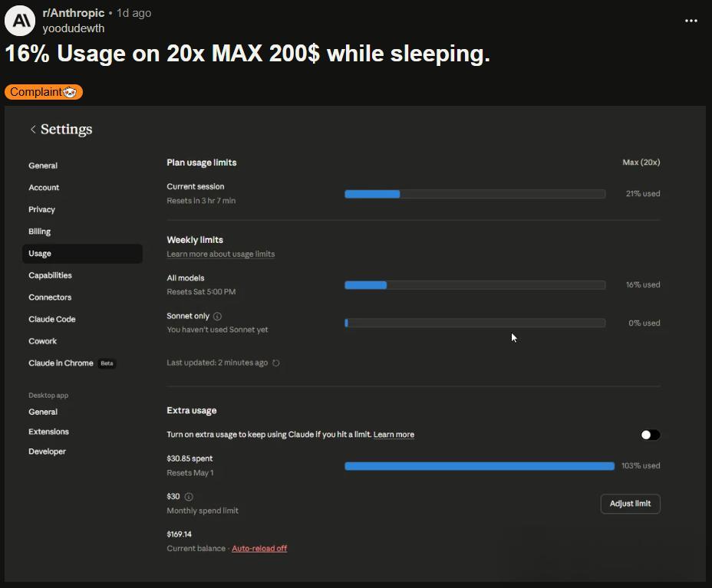Follow the Learn more about usage limits link

(x=221, y=255)
